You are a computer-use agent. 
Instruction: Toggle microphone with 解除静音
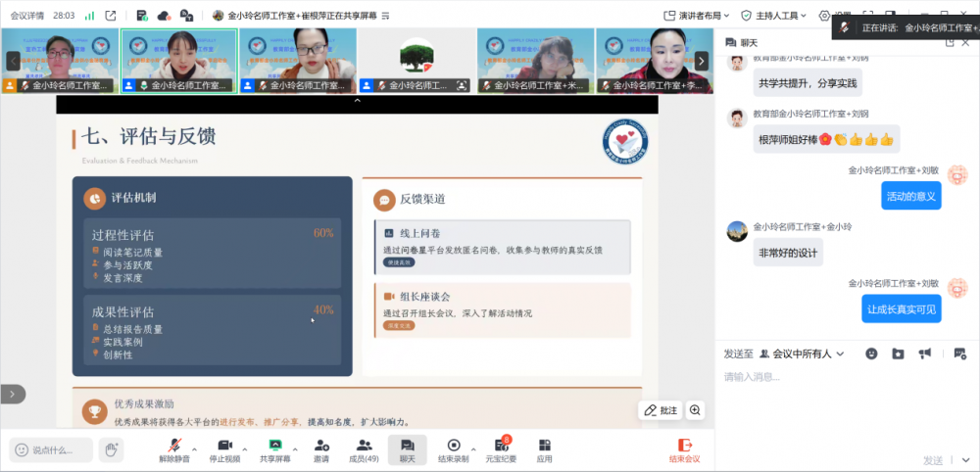click(174, 449)
